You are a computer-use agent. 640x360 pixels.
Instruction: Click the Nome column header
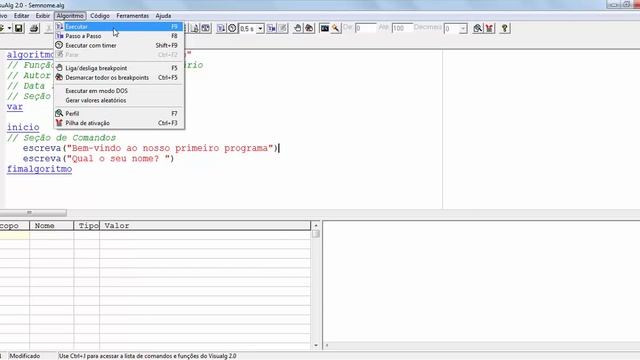[x=51, y=226]
